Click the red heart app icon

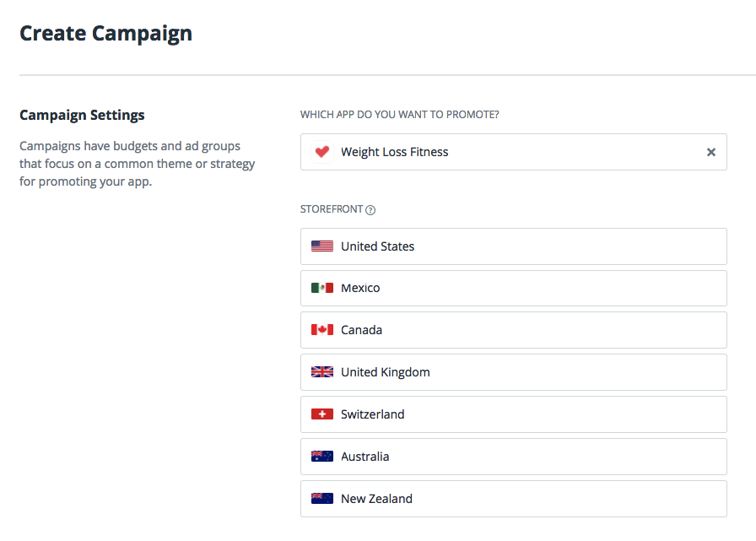click(321, 152)
